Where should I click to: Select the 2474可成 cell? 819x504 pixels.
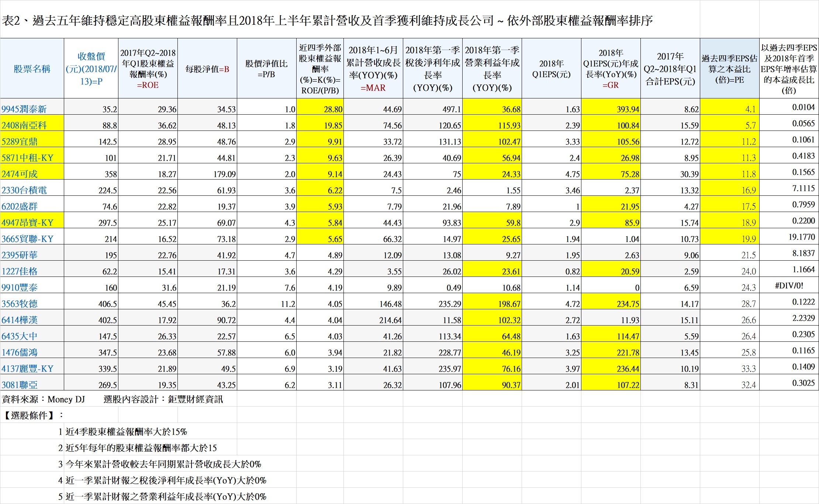pyautogui.click(x=32, y=171)
